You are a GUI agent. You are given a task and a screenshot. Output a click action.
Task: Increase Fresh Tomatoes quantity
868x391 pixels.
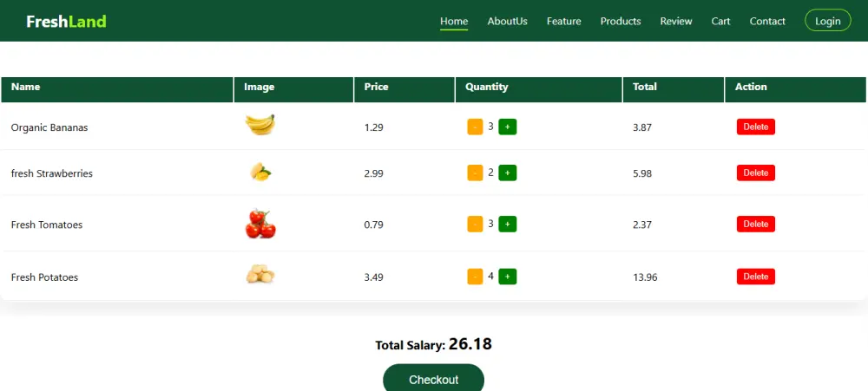click(508, 224)
